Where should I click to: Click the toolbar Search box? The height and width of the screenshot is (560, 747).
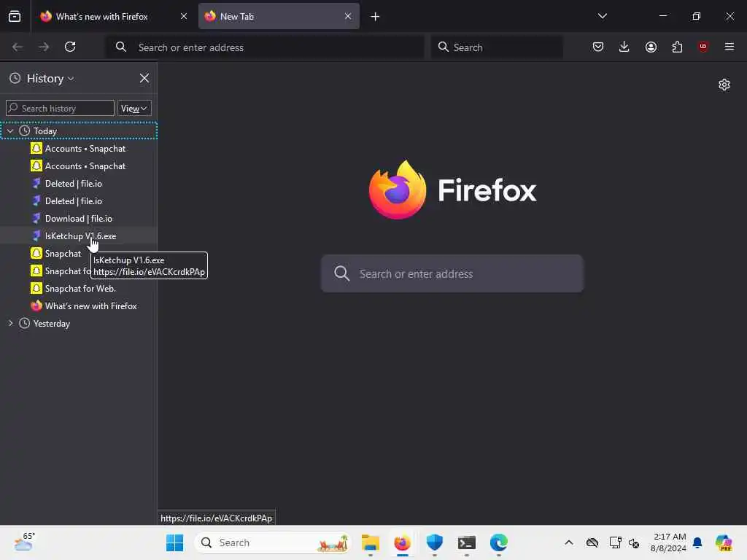pyautogui.click(x=497, y=47)
